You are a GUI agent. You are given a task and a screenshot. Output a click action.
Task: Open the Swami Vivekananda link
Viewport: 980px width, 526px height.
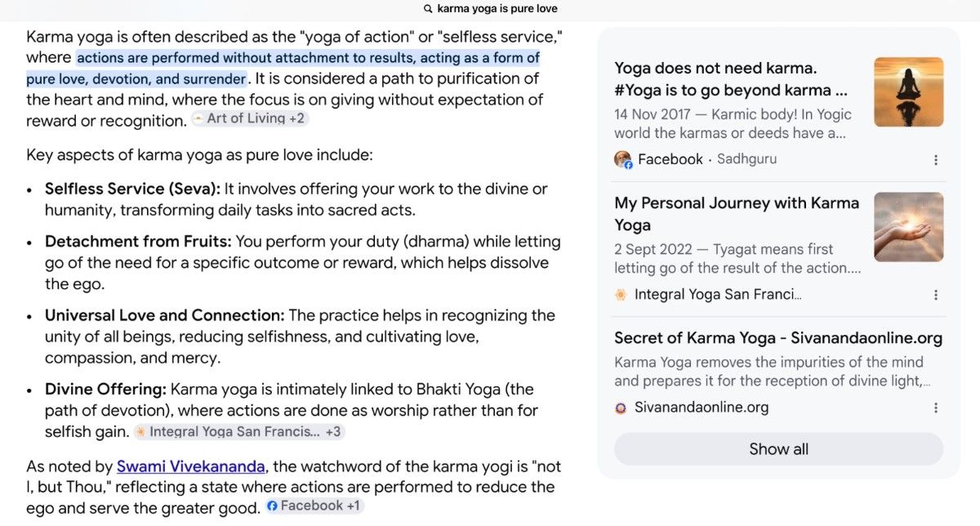point(191,466)
